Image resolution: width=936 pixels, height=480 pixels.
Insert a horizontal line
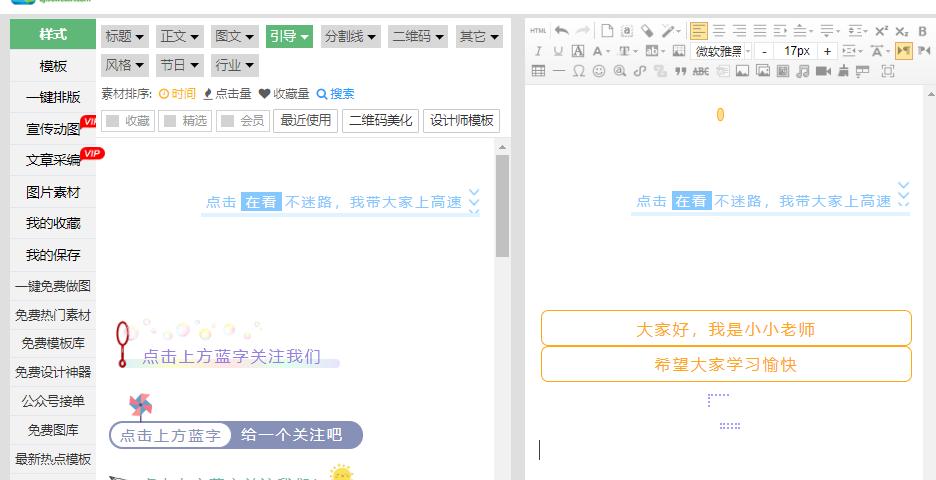(558, 71)
